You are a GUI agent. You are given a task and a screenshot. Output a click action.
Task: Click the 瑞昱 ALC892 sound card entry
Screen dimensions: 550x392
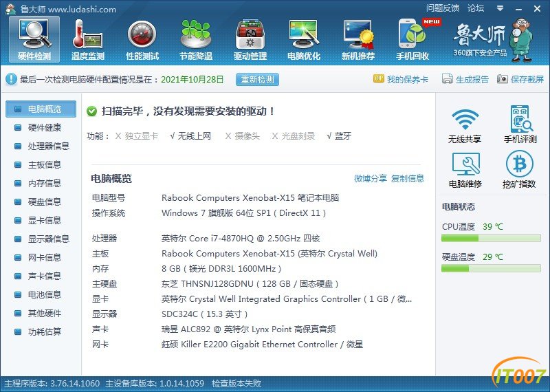(249, 329)
